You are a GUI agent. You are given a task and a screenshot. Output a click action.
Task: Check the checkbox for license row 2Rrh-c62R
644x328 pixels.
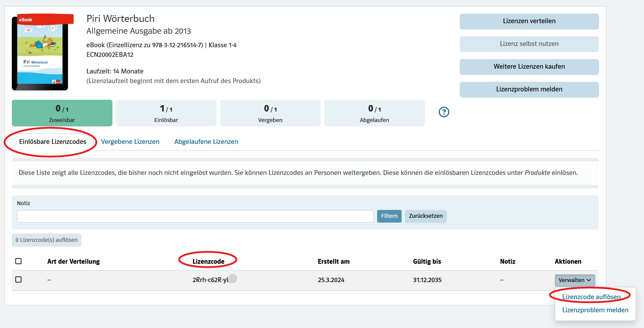click(x=18, y=279)
